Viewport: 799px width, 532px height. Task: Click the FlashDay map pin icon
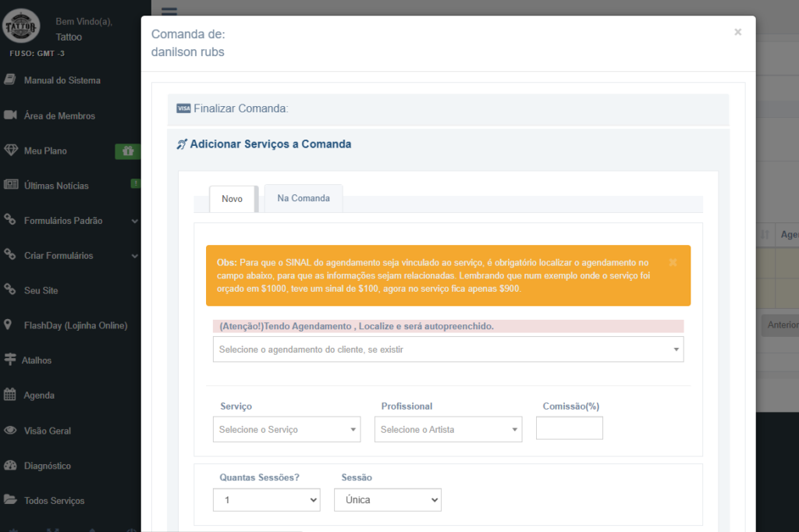[x=8, y=325]
